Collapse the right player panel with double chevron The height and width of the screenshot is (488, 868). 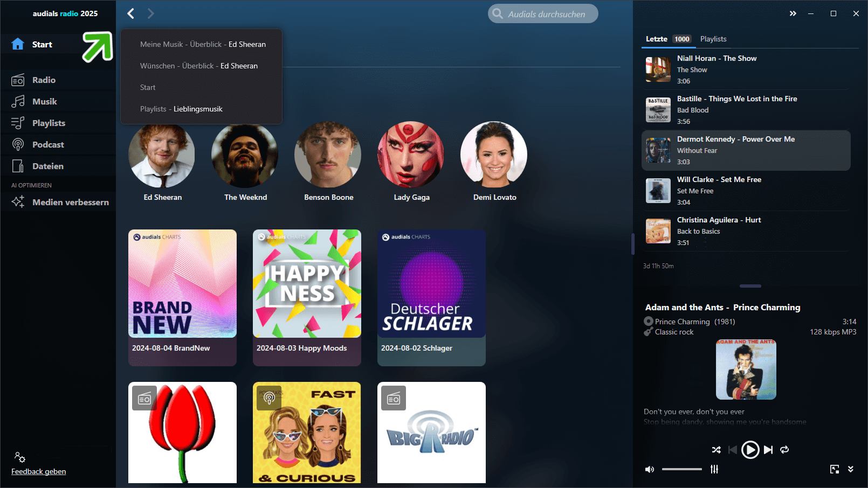coord(793,13)
